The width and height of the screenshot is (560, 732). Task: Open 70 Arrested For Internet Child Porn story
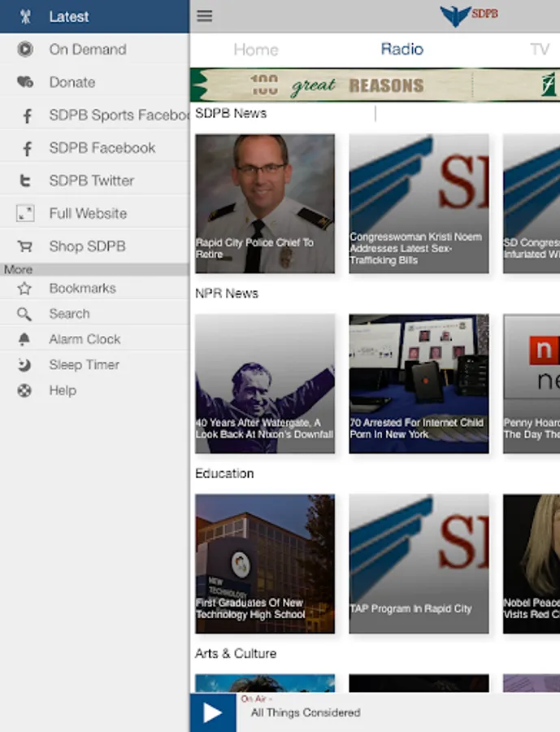pyautogui.click(x=419, y=384)
